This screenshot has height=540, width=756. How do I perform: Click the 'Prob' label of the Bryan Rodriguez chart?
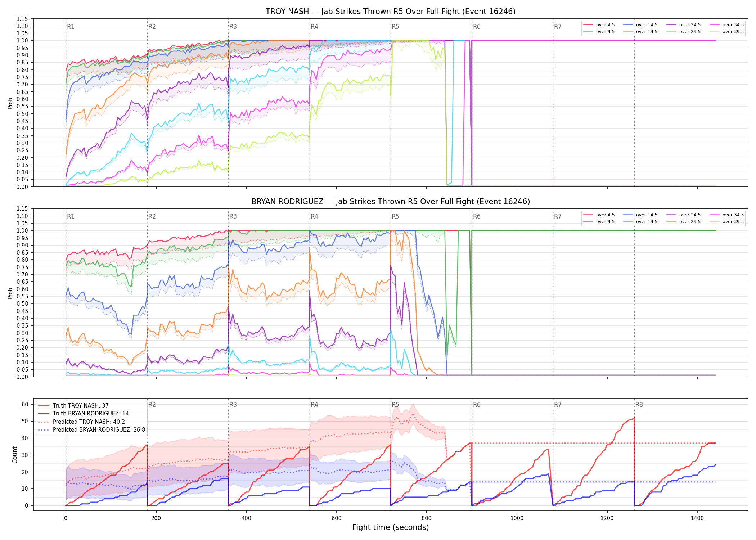click(10, 293)
